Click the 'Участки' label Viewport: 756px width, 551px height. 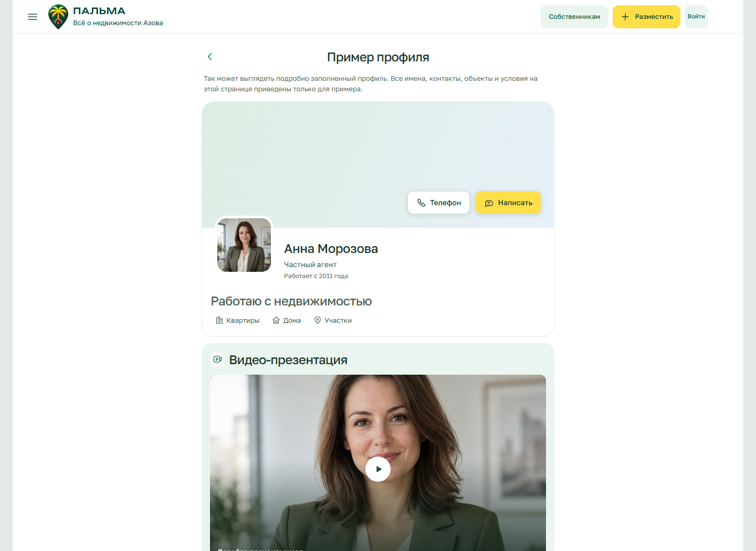(x=338, y=321)
